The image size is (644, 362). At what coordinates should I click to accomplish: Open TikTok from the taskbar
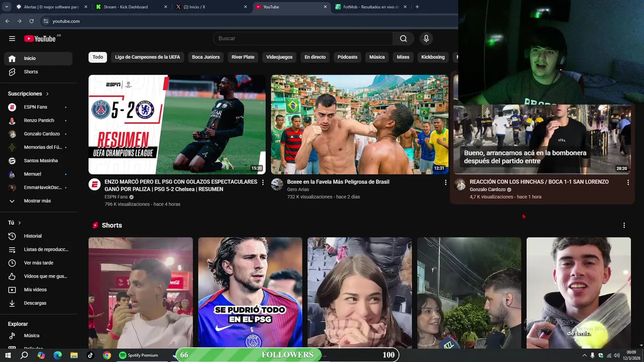(91, 355)
